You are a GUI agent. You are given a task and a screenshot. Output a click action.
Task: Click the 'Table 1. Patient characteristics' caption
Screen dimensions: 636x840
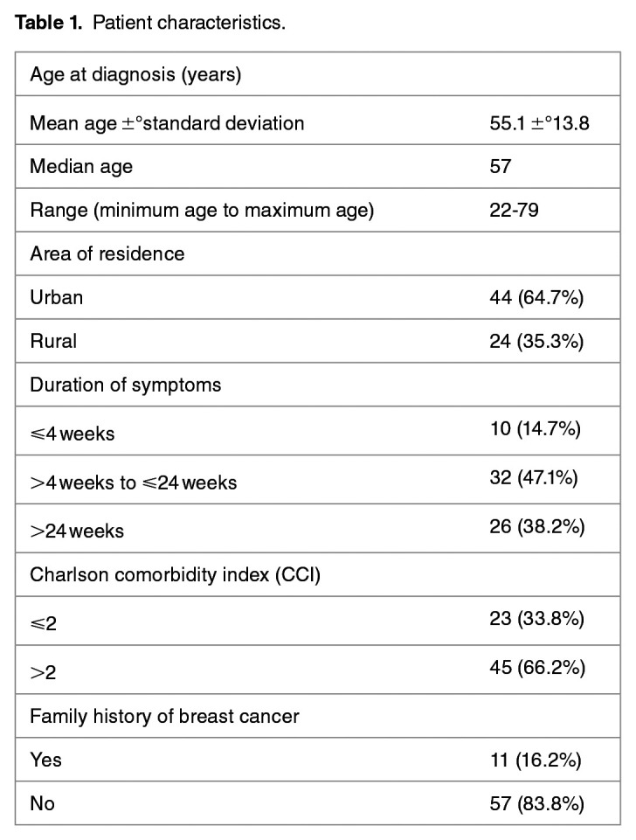[149, 23]
